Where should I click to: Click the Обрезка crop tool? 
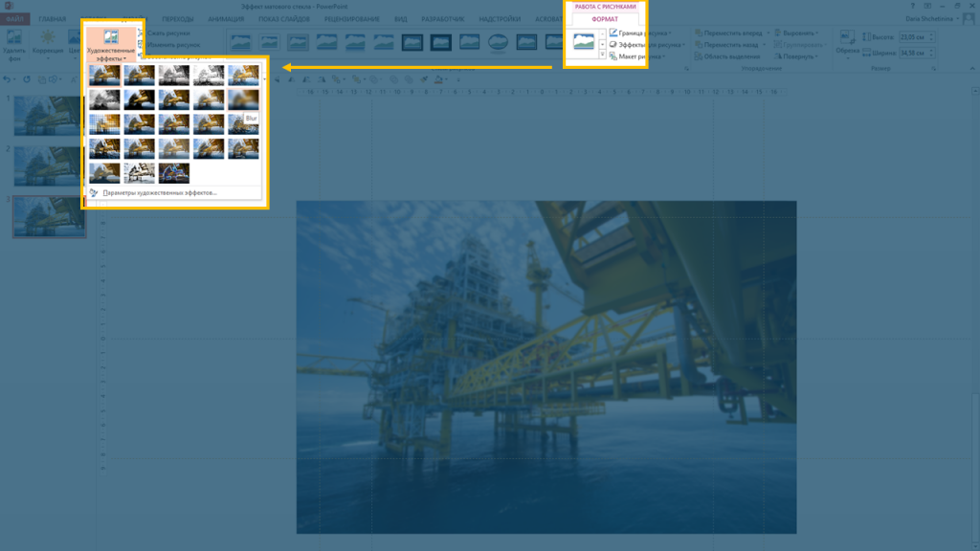(x=847, y=42)
